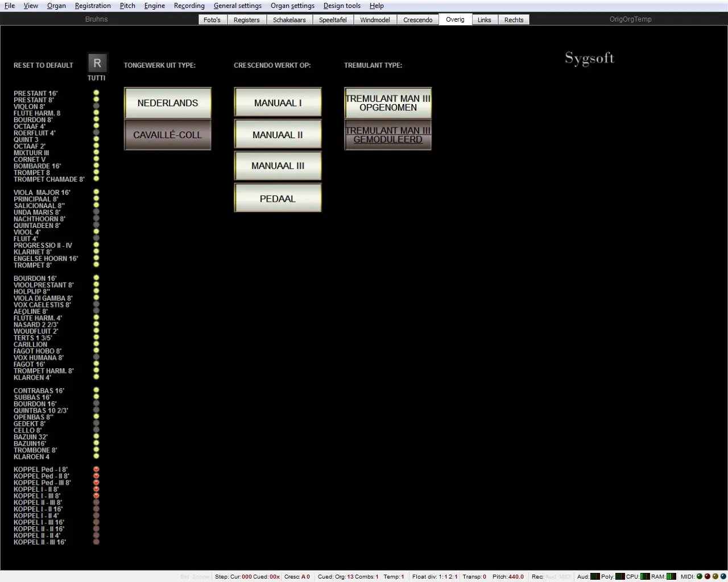Click the TROMPET CHAMADE 8' indicator light
The height and width of the screenshot is (582, 728).
point(96,179)
